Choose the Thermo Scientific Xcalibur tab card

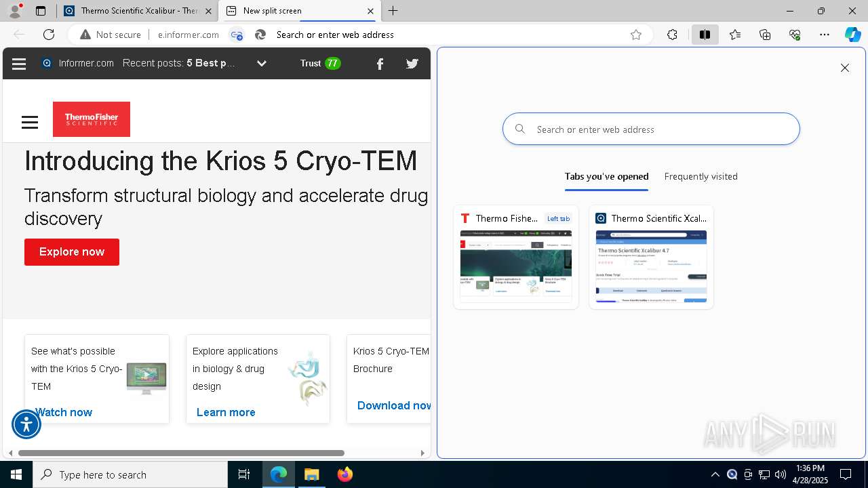pos(651,258)
